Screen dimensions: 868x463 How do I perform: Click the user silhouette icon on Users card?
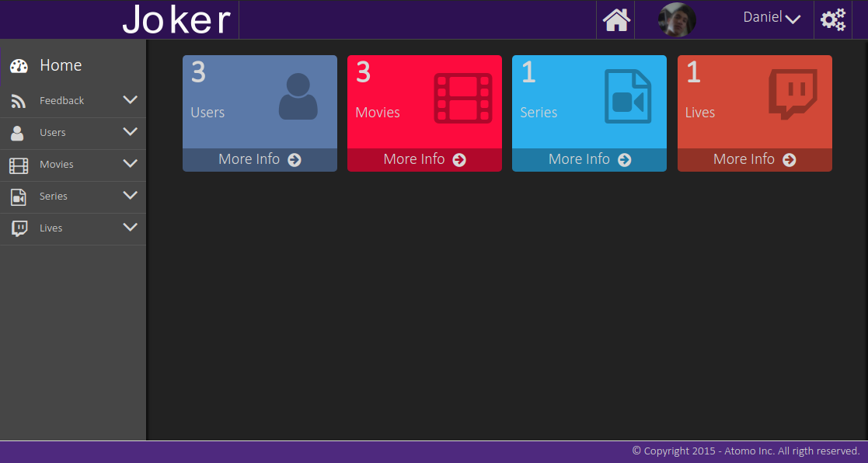pos(298,97)
